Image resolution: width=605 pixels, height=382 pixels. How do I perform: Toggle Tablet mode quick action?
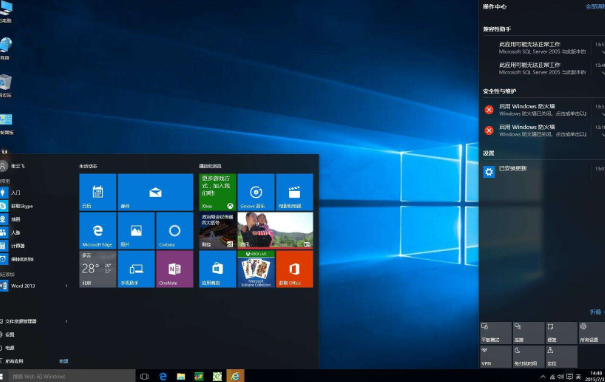pyautogui.click(x=496, y=333)
